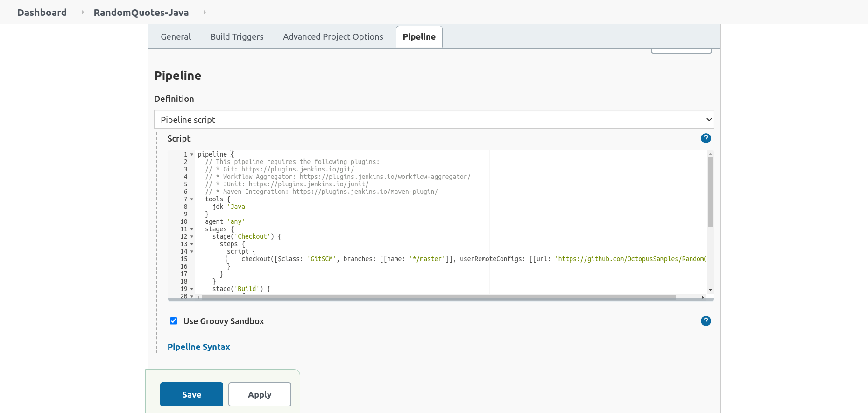Open the Script help icon

coord(706,138)
